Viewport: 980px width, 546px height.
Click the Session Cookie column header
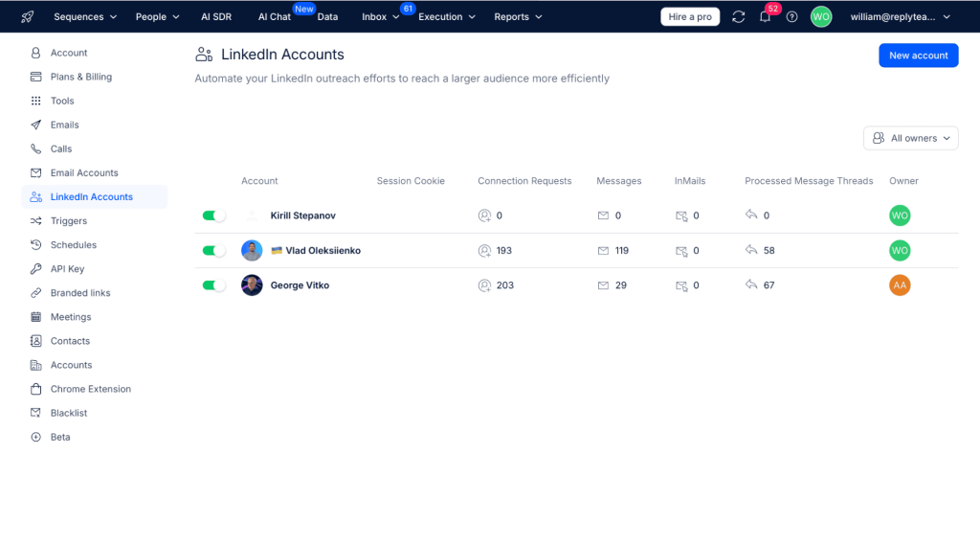411,181
